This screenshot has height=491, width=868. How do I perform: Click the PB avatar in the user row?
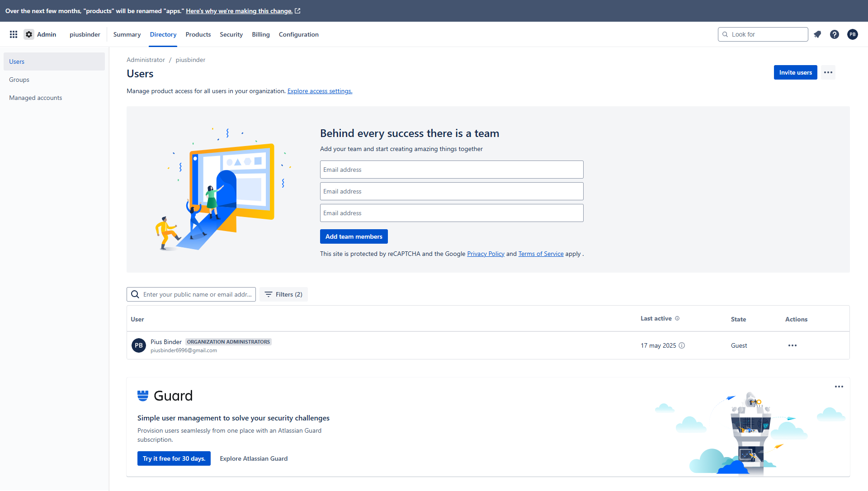pos(139,345)
